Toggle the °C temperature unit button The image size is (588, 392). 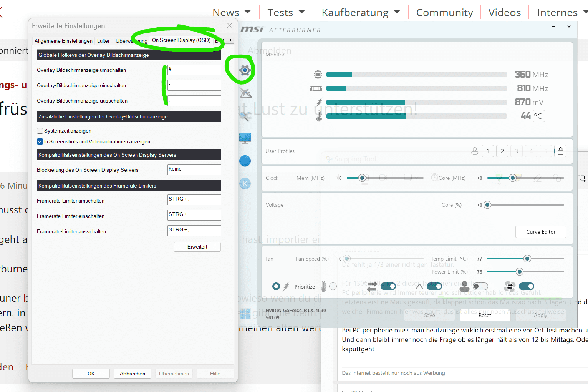coord(538,116)
